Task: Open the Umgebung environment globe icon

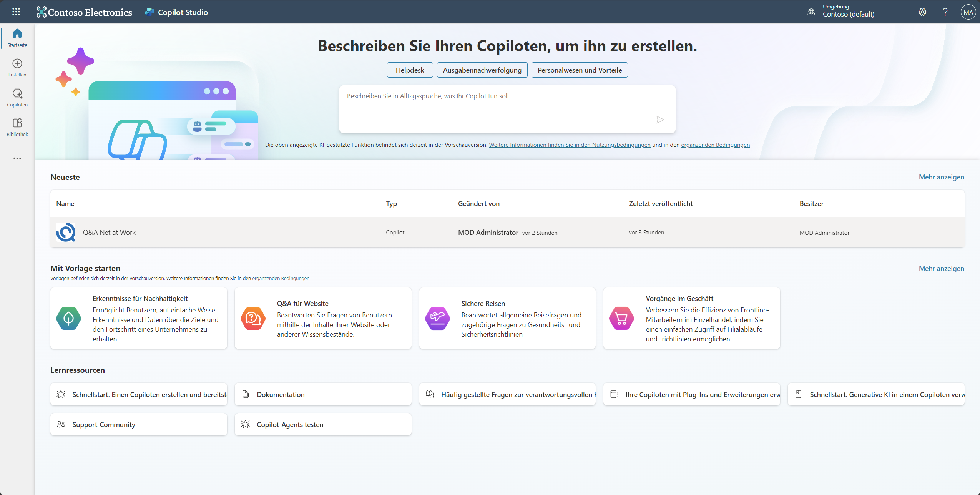Action: coord(811,12)
